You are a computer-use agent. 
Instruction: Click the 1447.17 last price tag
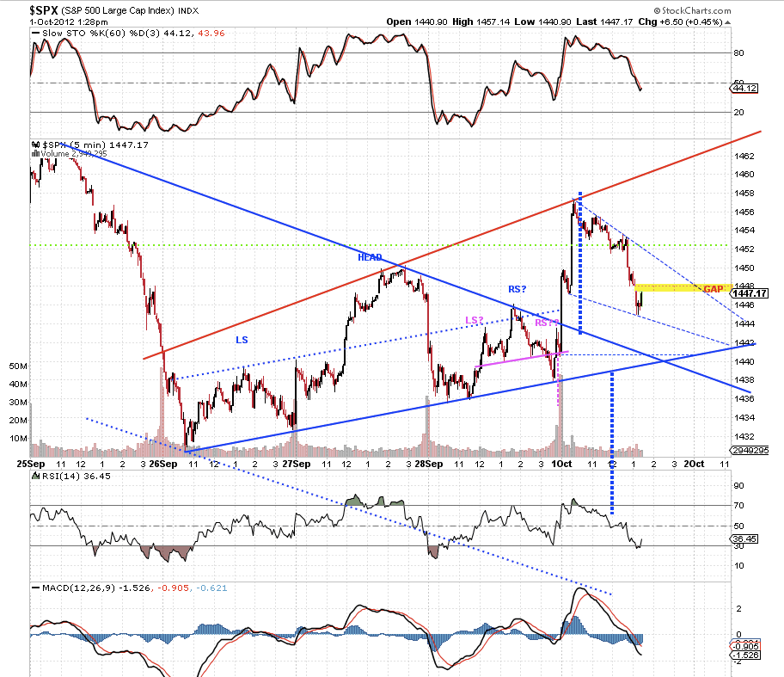pos(750,293)
